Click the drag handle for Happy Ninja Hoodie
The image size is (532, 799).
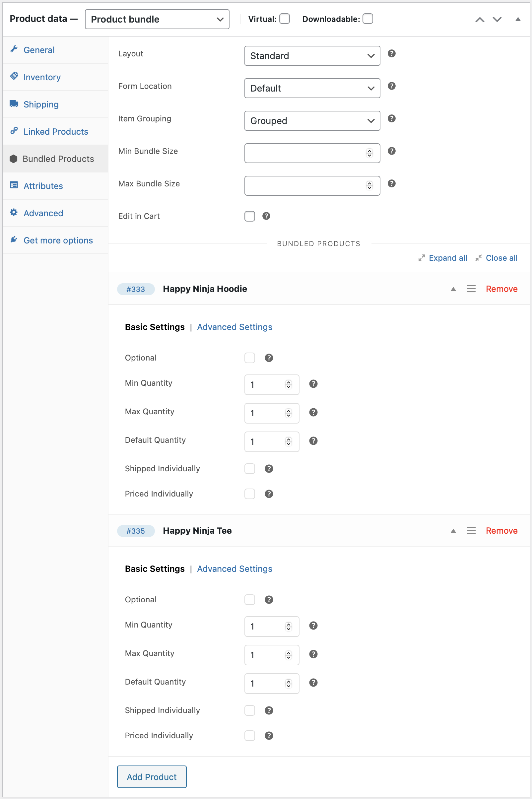click(x=471, y=289)
